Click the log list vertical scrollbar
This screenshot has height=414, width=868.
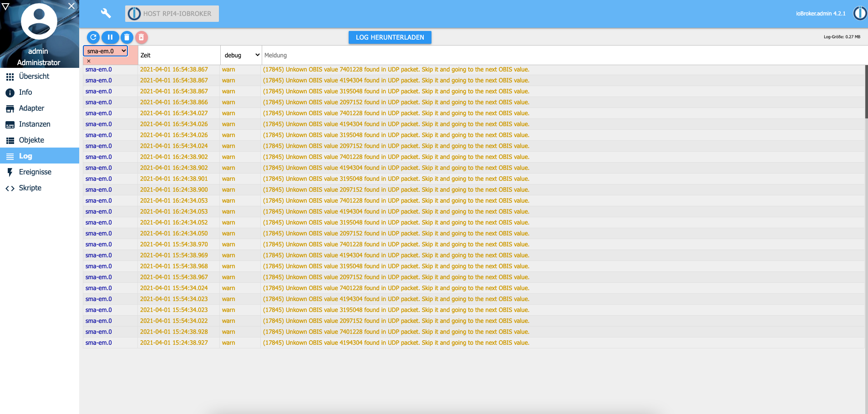(866, 92)
